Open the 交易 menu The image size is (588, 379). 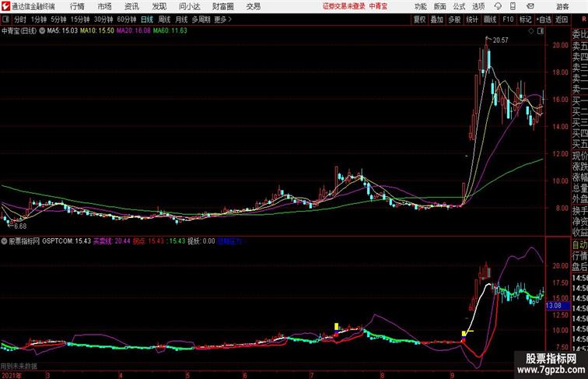click(x=254, y=6)
